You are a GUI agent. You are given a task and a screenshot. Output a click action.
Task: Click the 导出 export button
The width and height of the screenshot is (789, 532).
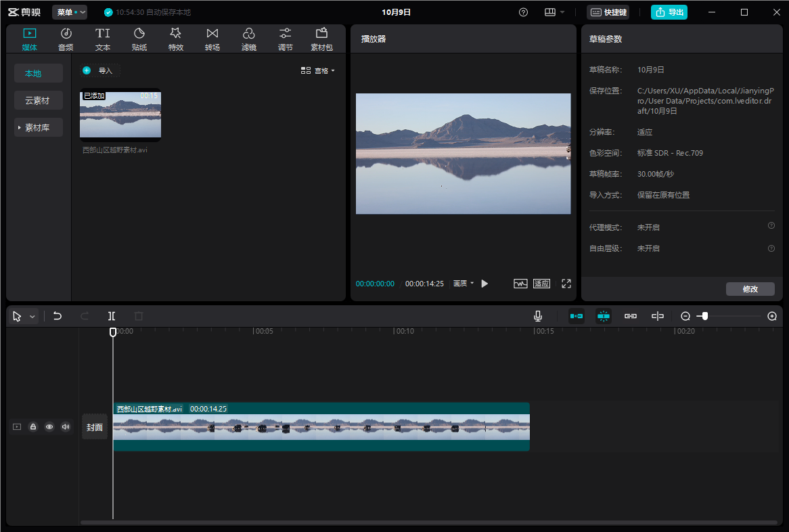coord(669,12)
